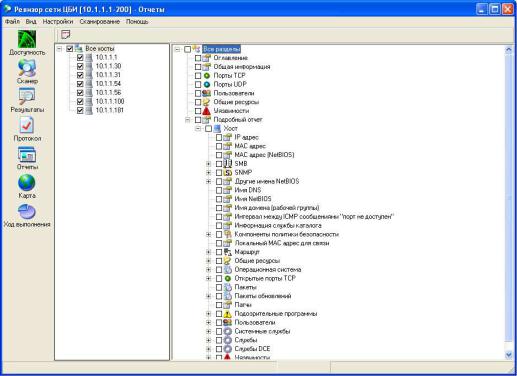Open the Помощь menu
Image resolution: width=517 pixels, height=376 pixels.
coord(137,21)
